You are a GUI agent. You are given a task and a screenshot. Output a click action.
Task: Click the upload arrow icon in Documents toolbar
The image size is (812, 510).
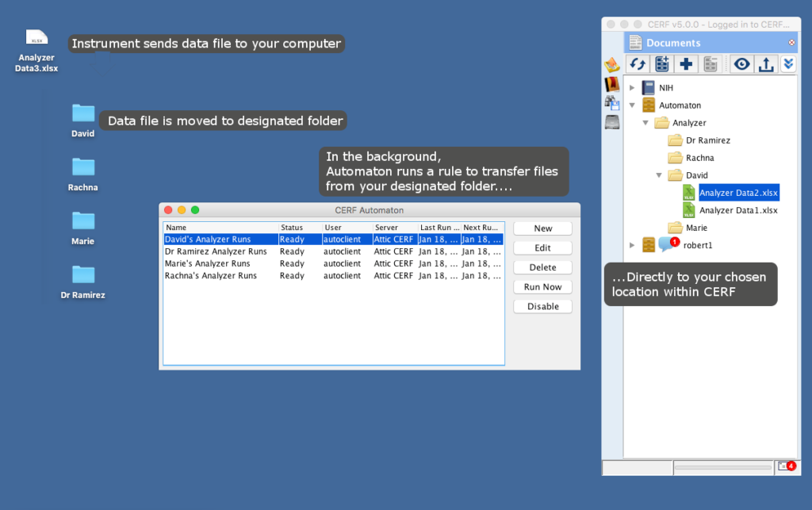click(766, 64)
